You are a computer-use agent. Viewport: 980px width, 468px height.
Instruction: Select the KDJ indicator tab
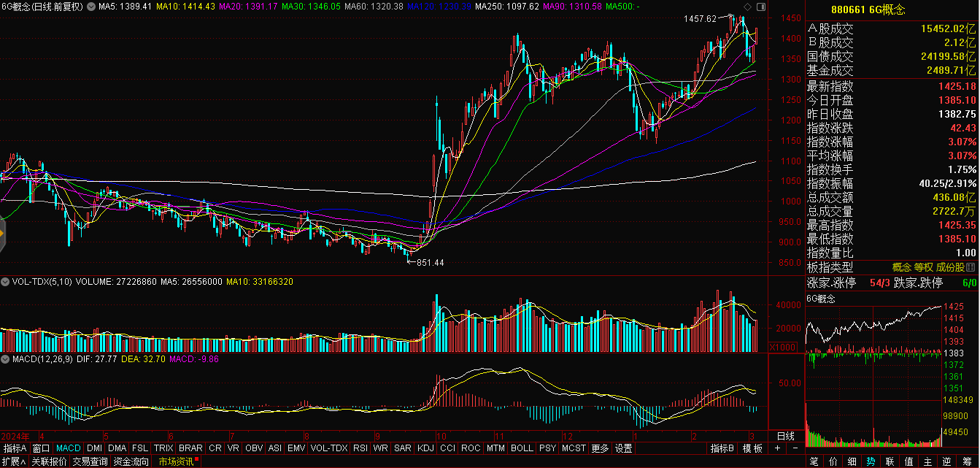point(425,448)
